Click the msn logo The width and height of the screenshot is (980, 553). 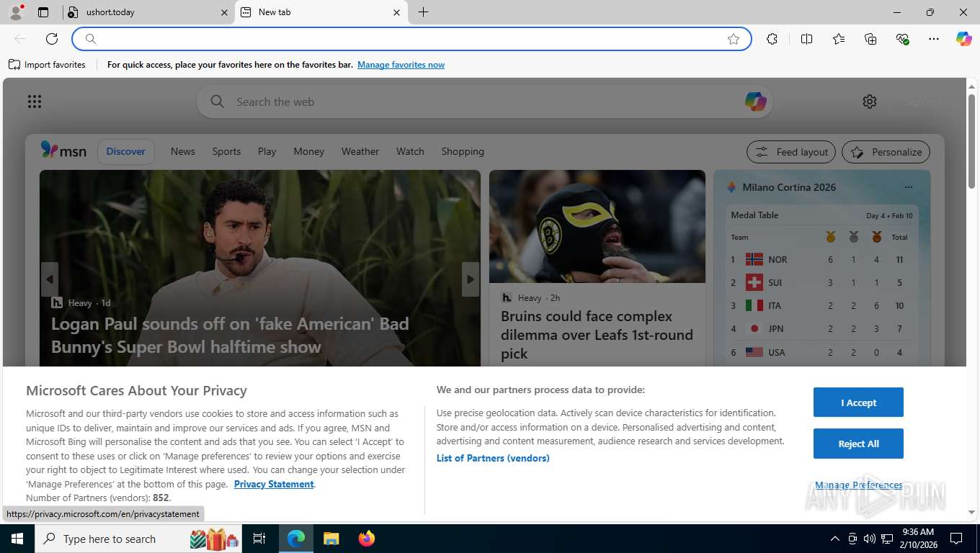63,150
